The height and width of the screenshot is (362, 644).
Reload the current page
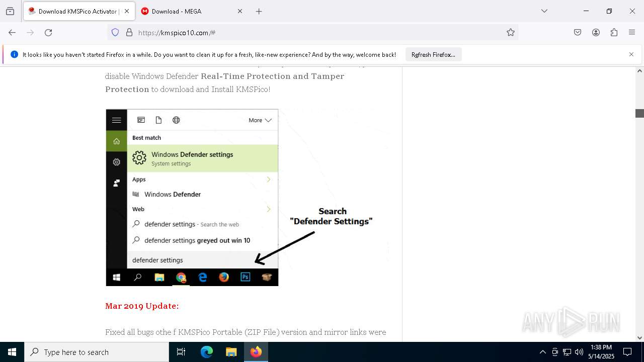48,33
